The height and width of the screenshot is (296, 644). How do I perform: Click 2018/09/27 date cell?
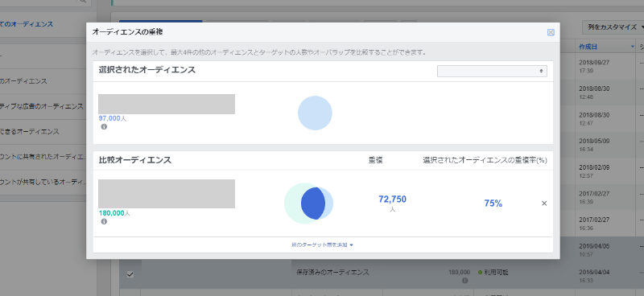pyautogui.click(x=593, y=67)
